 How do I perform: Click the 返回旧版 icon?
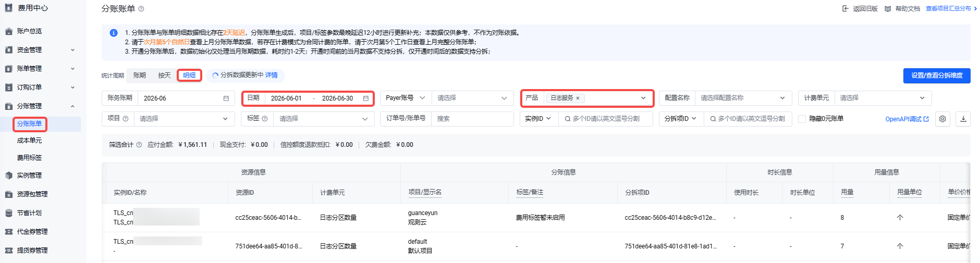846,8
